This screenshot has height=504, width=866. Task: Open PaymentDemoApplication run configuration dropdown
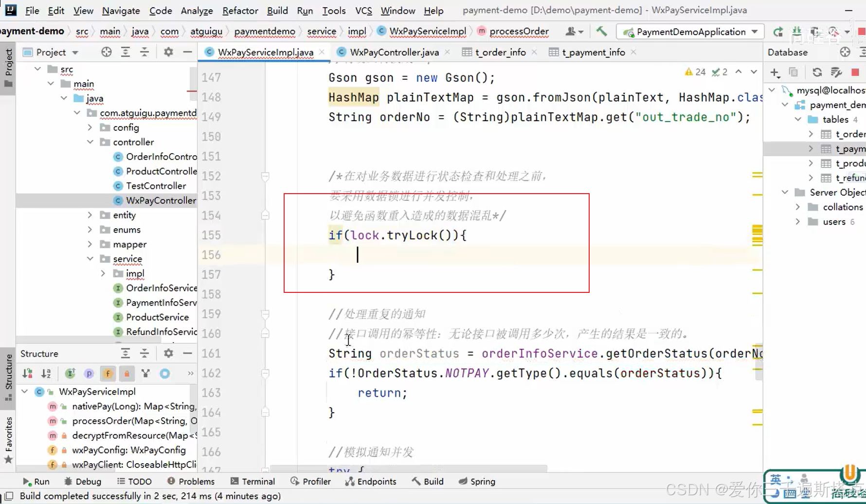[x=690, y=32]
